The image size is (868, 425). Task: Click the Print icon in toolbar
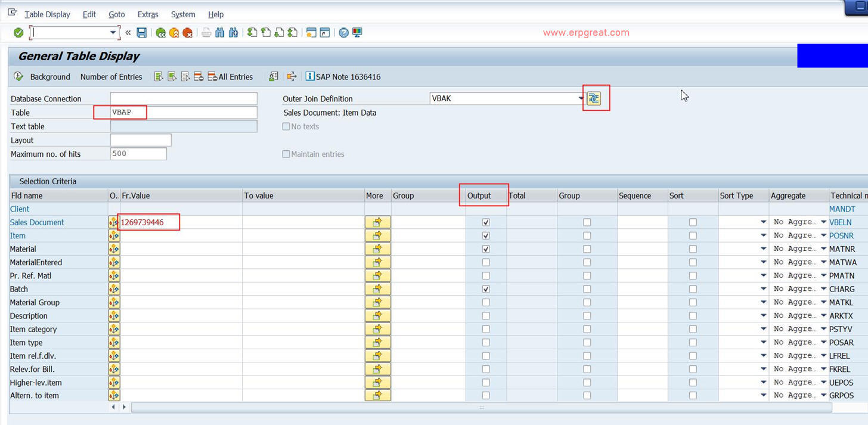[x=206, y=33]
